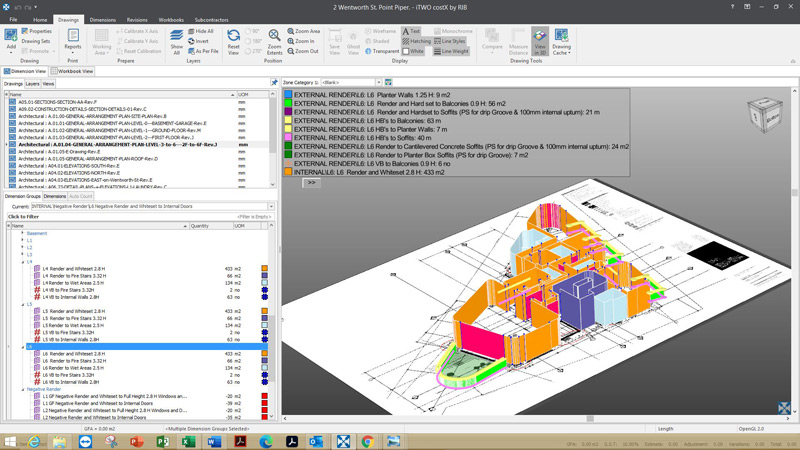Click Hide All layers
This screenshot has height=450, width=800.
coord(201,31)
